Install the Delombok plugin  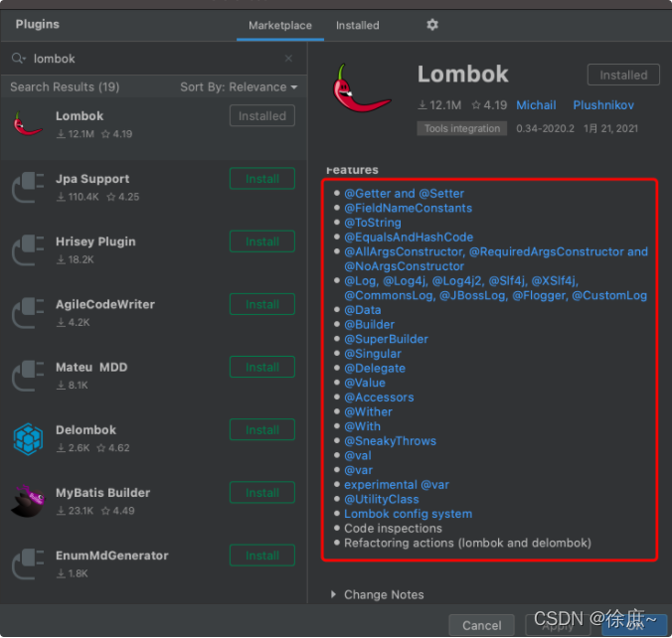pyautogui.click(x=262, y=429)
